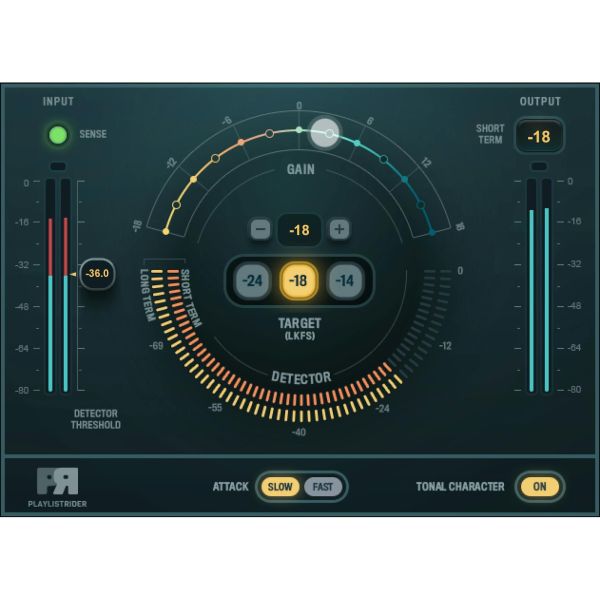This screenshot has width=600, height=600.
Task: Click the detector threshold -36.0 handle
Action: click(x=97, y=274)
